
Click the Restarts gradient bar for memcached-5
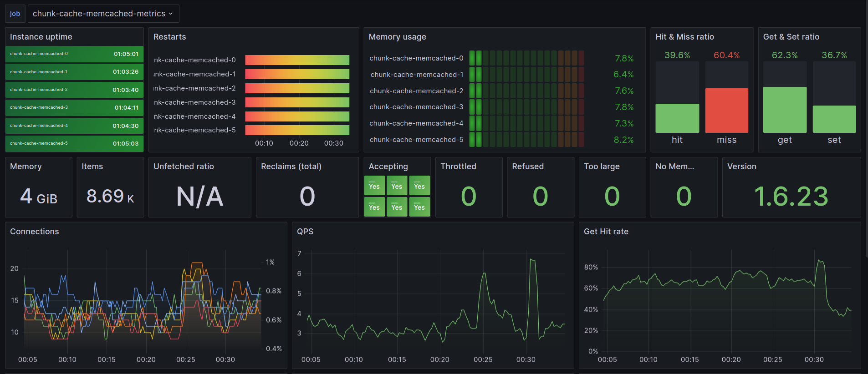[x=297, y=130]
